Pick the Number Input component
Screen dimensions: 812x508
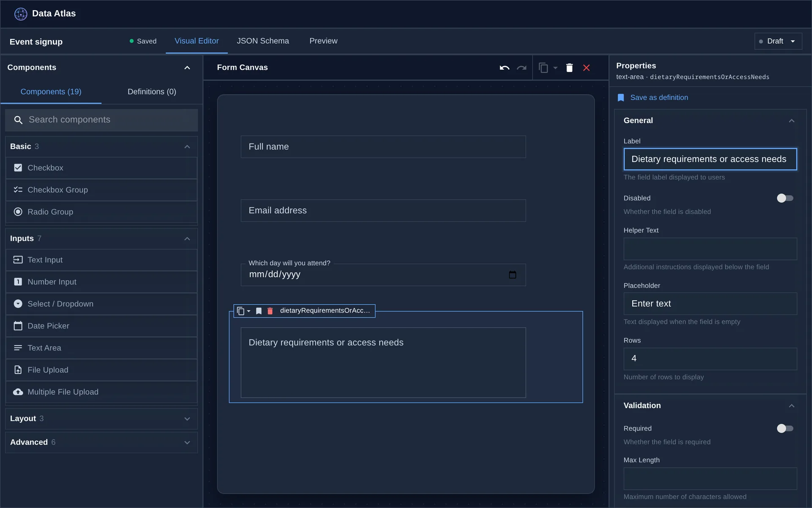coord(101,282)
